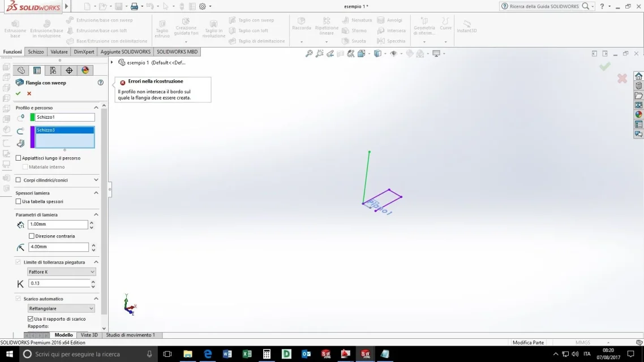Screen dimensions: 644x362
Task: Open Flangia con sweep help icon
Action: (x=101, y=83)
